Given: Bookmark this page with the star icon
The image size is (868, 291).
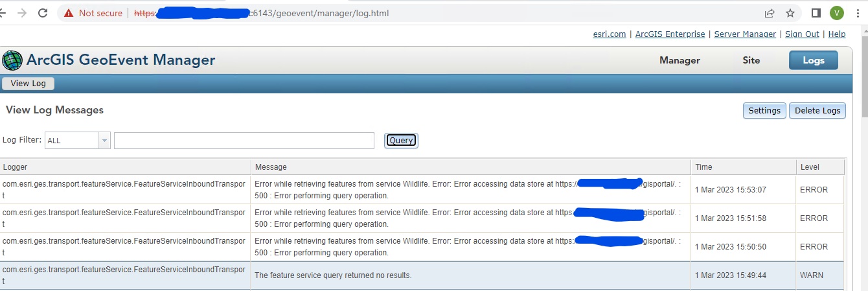Looking at the screenshot, I should [790, 13].
